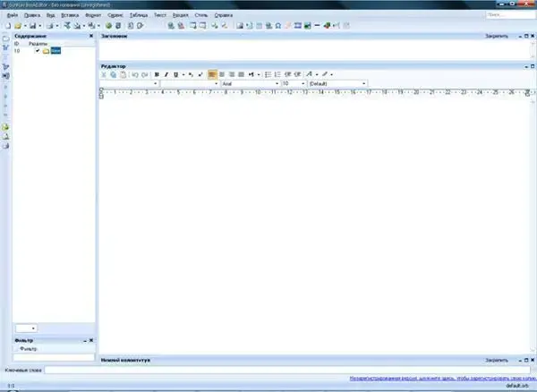
Task: Open the font size 10 dropdown
Action: pyautogui.click(x=303, y=83)
